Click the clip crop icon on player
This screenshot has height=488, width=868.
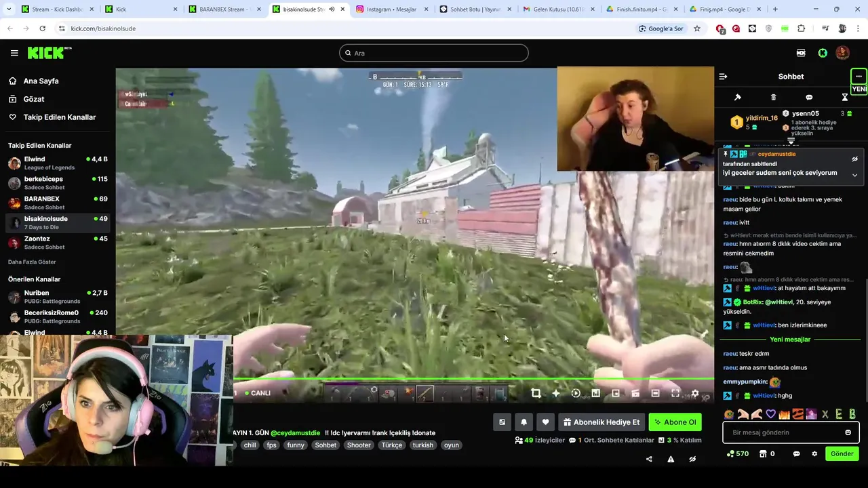click(536, 393)
